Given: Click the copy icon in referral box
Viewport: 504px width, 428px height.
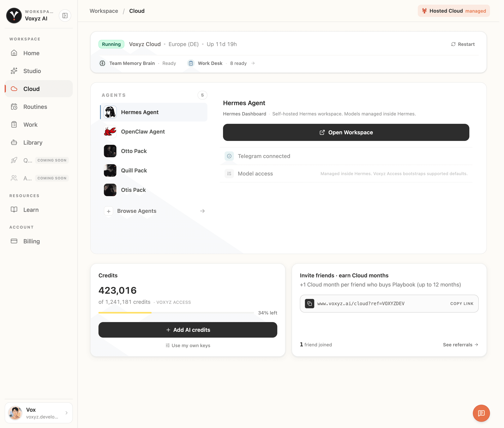Looking at the screenshot, I should [309, 304].
